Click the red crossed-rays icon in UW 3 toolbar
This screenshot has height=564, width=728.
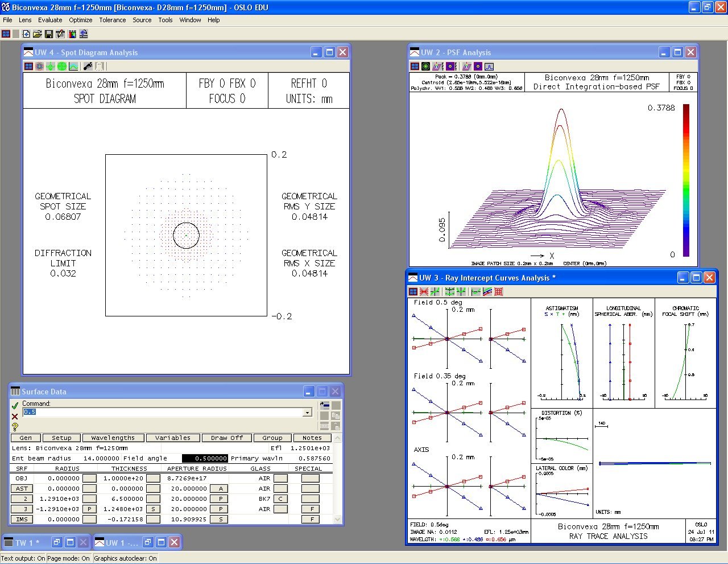(424, 291)
